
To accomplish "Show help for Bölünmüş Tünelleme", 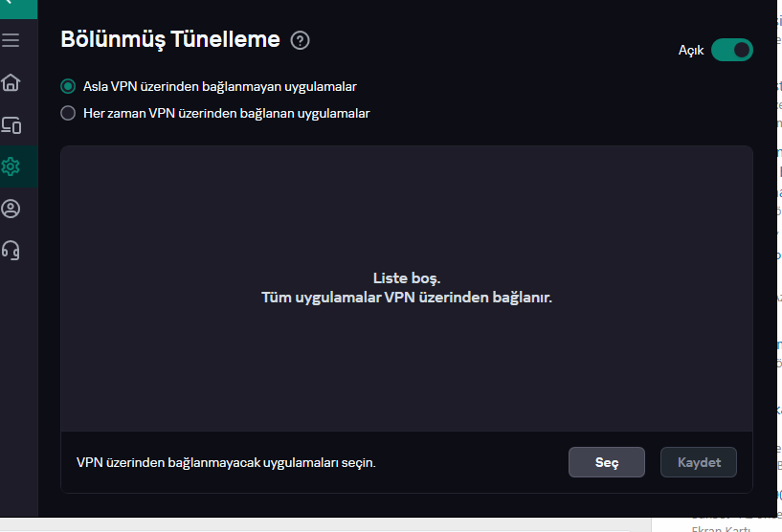I will [x=301, y=40].
